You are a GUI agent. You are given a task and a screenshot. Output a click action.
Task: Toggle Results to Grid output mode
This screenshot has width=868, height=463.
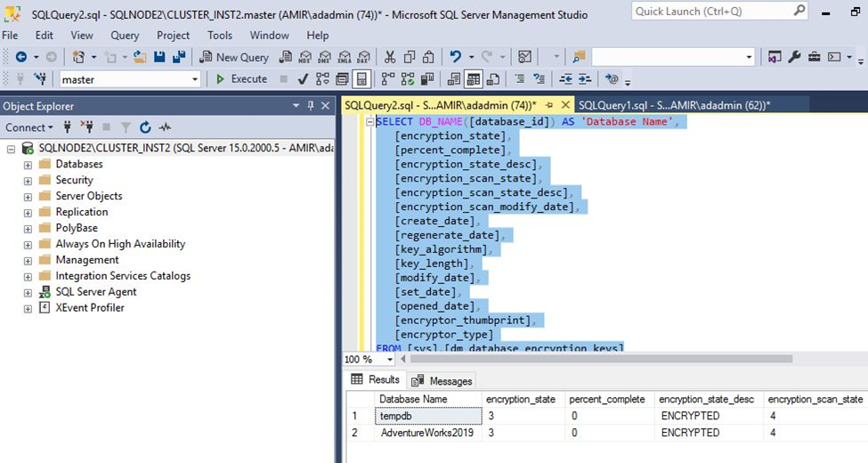474,79
